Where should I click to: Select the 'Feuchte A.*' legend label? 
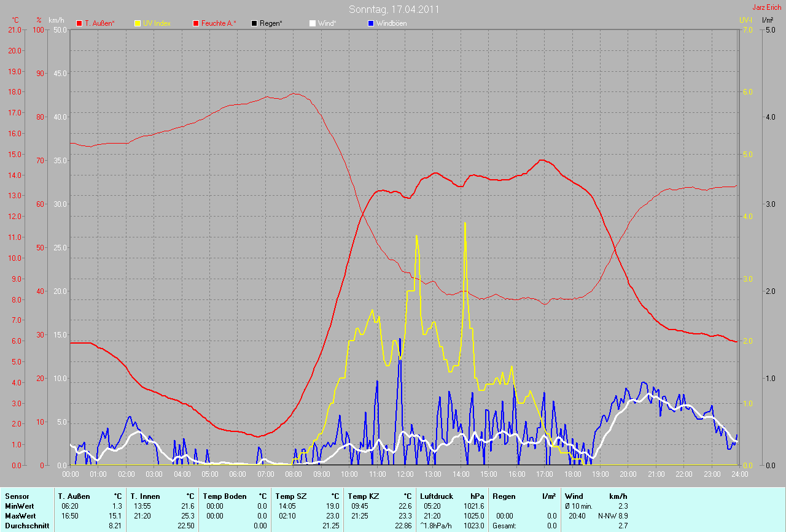click(219, 23)
